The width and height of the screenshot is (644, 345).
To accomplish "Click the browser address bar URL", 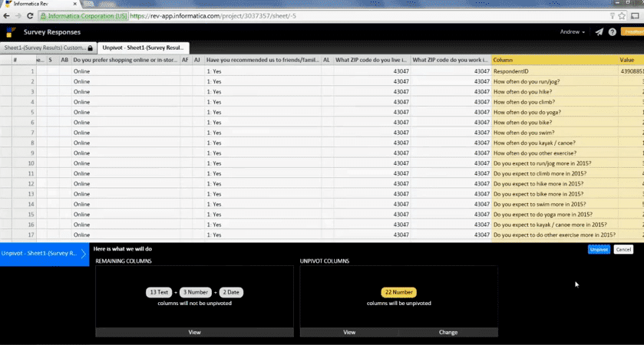I will tap(213, 16).
